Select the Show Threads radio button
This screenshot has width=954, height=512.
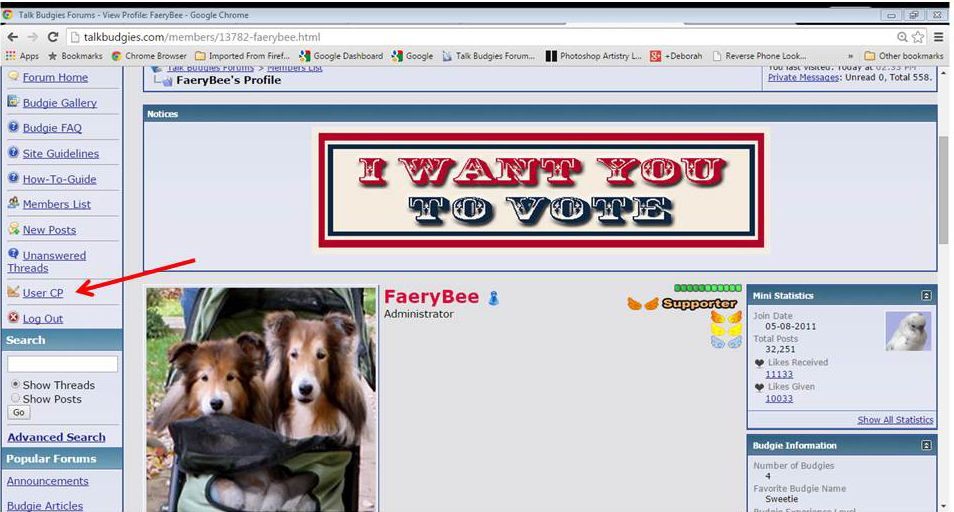15,384
